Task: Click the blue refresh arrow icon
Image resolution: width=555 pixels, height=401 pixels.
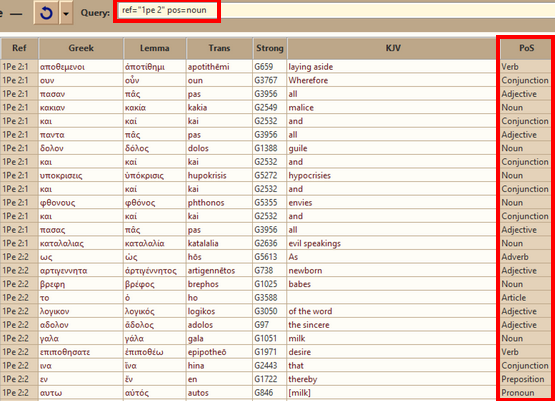Action: pyautogui.click(x=46, y=13)
